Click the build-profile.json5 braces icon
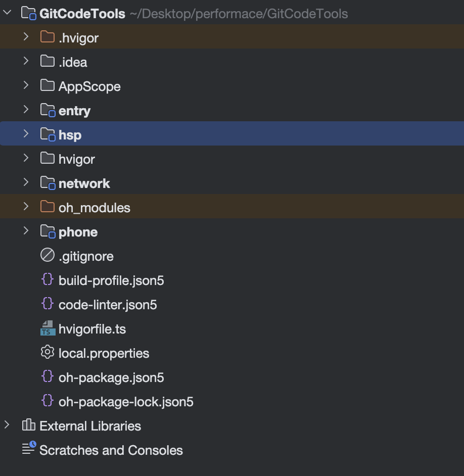This screenshot has height=476, width=464. tap(48, 280)
